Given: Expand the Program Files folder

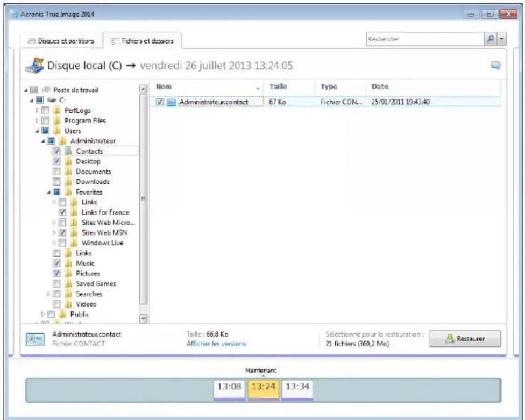Looking at the screenshot, I should (x=37, y=120).
